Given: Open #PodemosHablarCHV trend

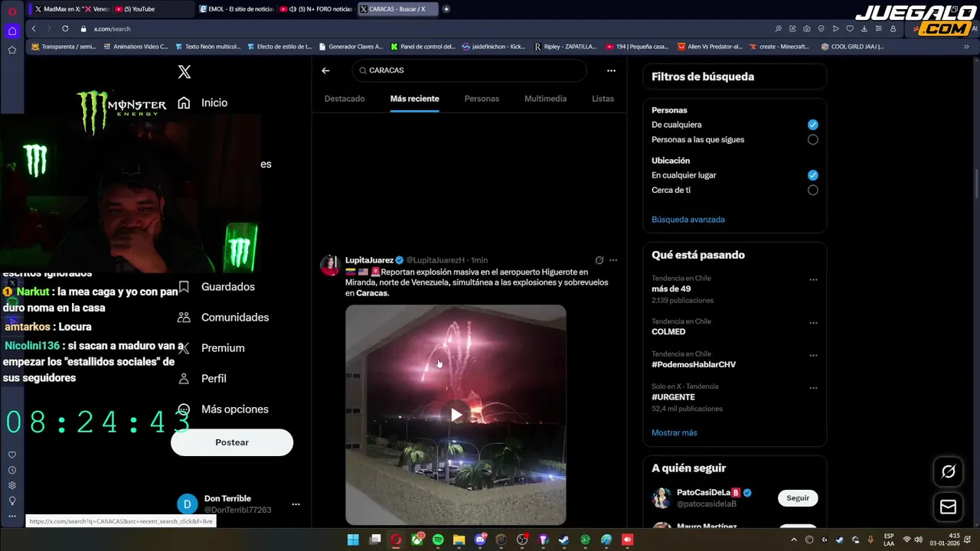Looking at the screenshot, I should 694,365.
